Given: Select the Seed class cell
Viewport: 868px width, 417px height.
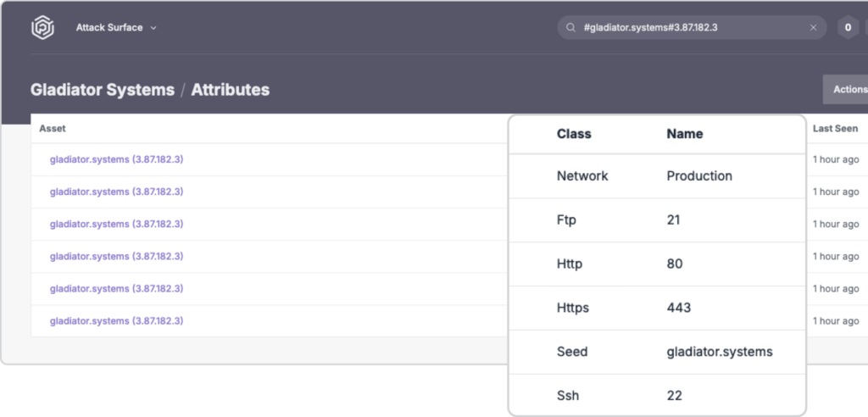Looking at the screenshot, I should pos(572,352).
